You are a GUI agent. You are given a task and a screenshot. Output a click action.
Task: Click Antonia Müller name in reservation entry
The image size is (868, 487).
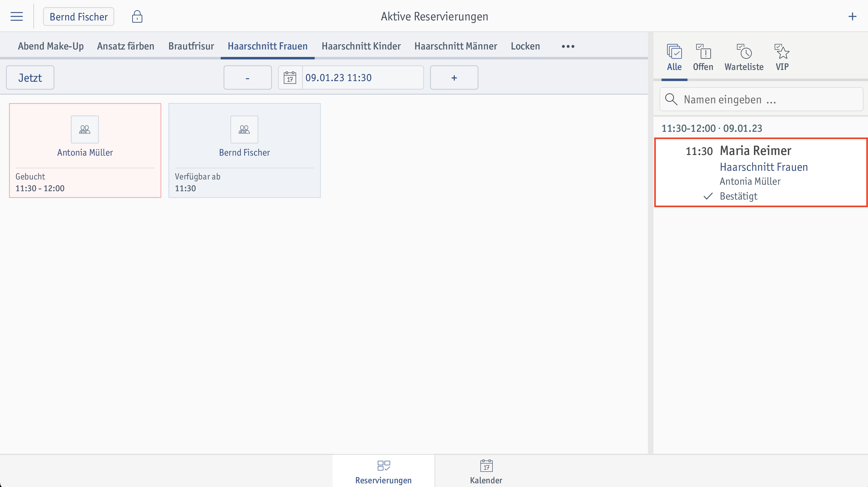750,181
